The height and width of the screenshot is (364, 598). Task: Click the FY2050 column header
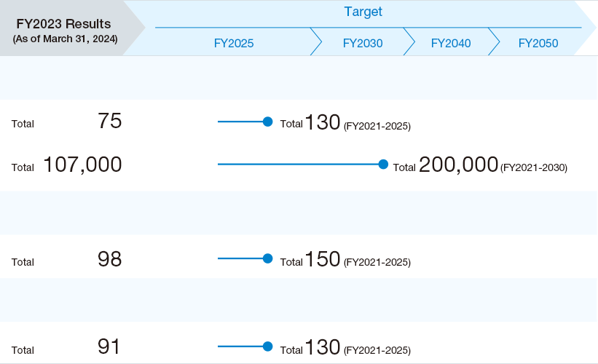click(538, 43)
